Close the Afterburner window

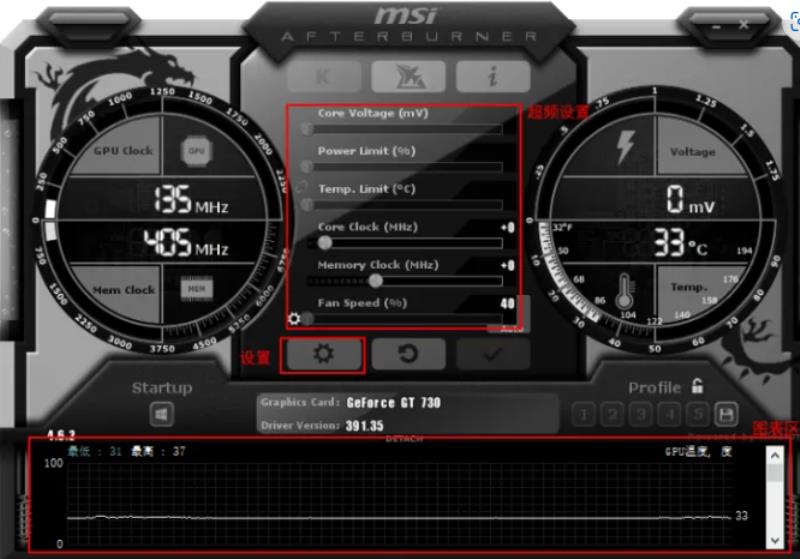click(x=744, y=24)
